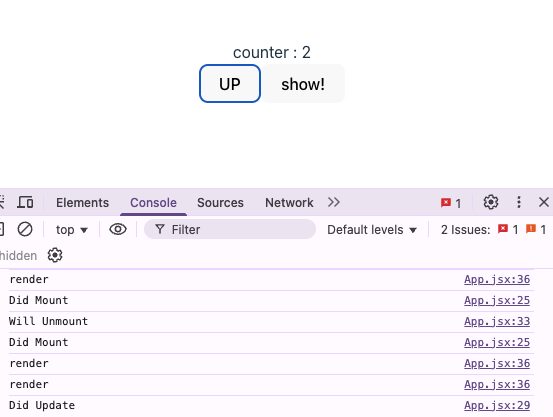553x417 pixels.
Task: Open DevTools settings gear
Action: (x=491, y=203)
